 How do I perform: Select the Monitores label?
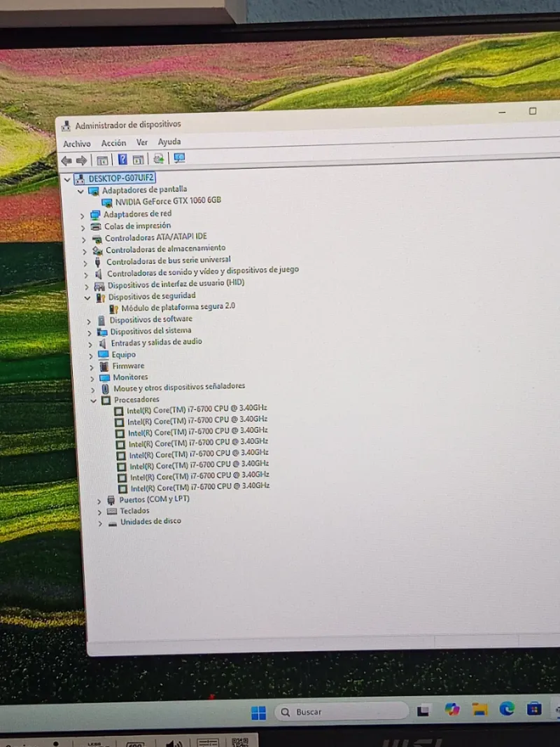coord(130,377)
